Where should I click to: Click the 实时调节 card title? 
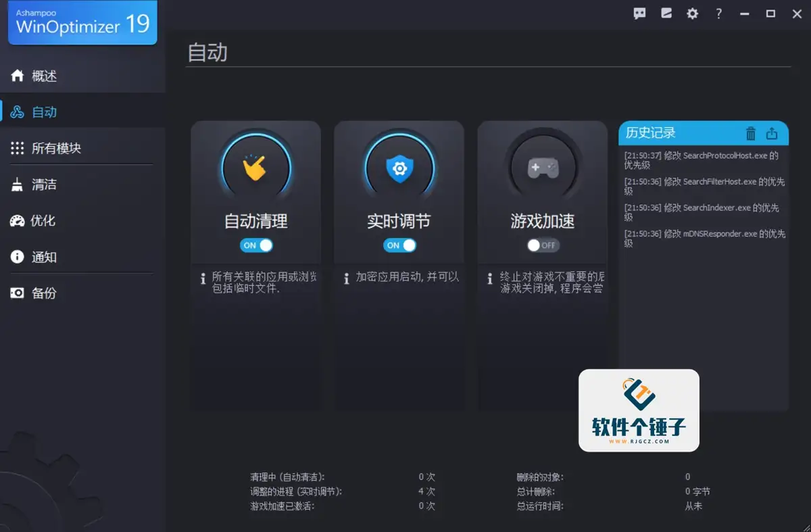(399, 221)
